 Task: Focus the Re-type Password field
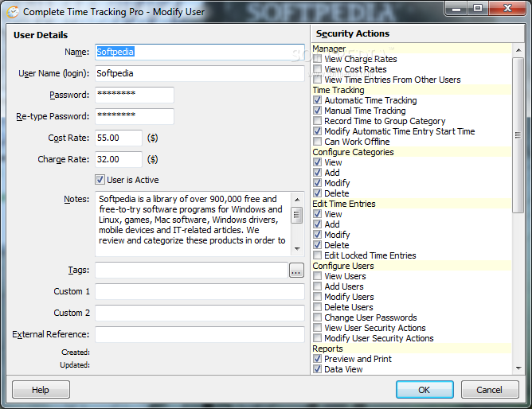(x=135, y=116)
